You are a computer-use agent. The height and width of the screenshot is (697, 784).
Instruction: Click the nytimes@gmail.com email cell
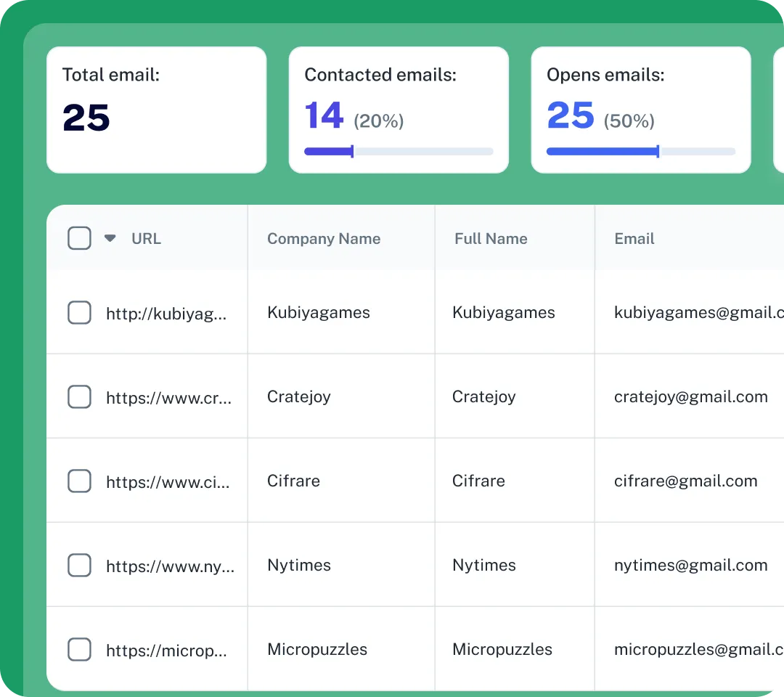point(690,565)
